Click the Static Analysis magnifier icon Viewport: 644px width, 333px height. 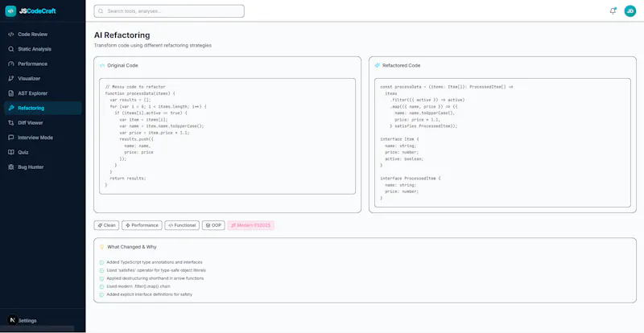[11, 49]
